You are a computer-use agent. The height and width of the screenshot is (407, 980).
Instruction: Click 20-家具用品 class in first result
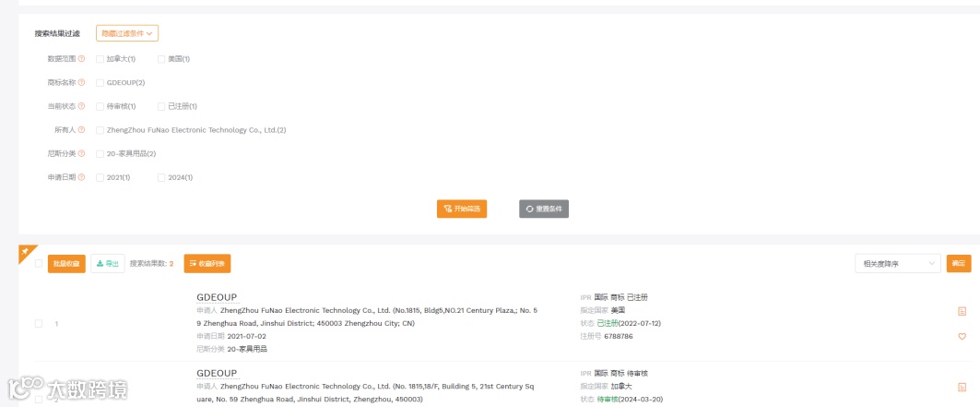click(247, 350)
